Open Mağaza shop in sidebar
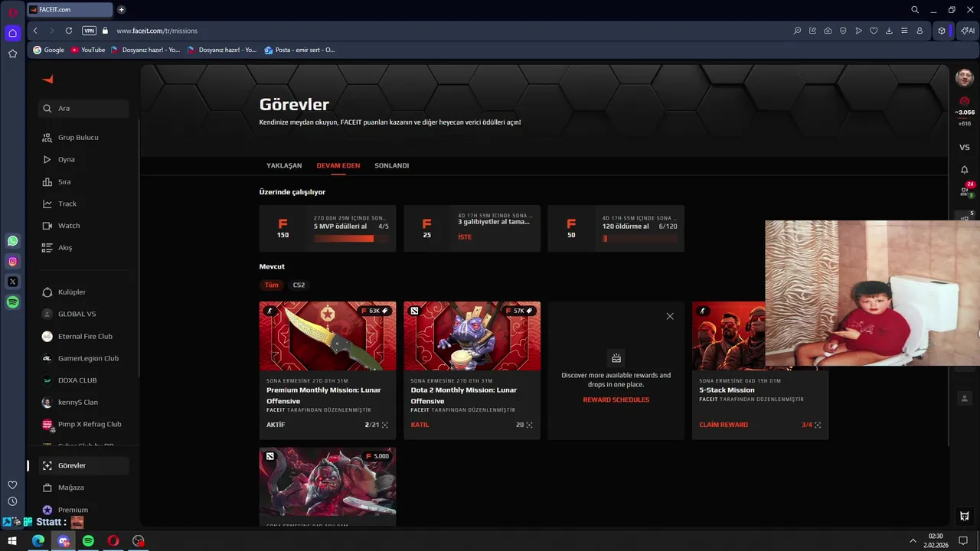Viewport: 980px width, 551px height. 83,487
